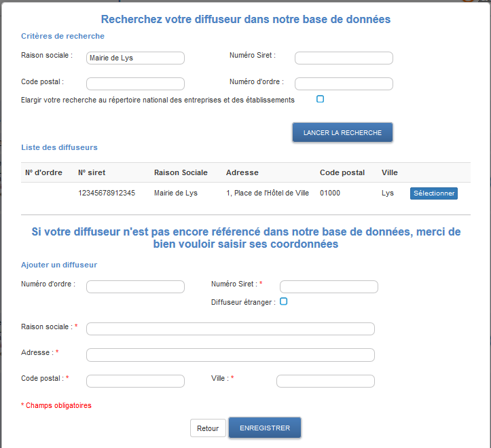Screen dimensions: 491x448
Task: Click the Critères de recherche heading
Action: pos(62,36)
